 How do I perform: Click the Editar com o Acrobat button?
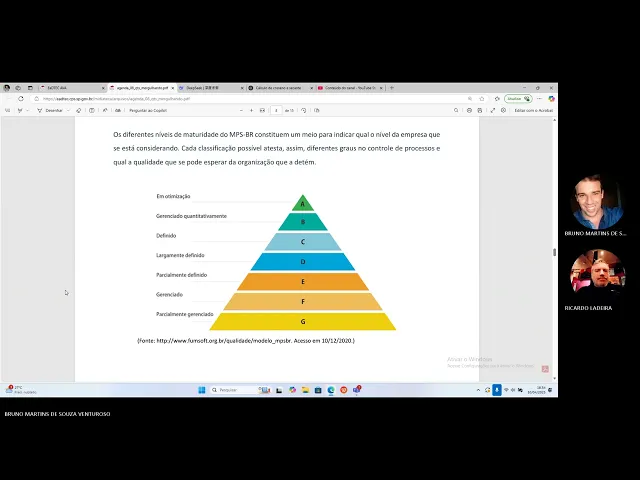(533, 111)
